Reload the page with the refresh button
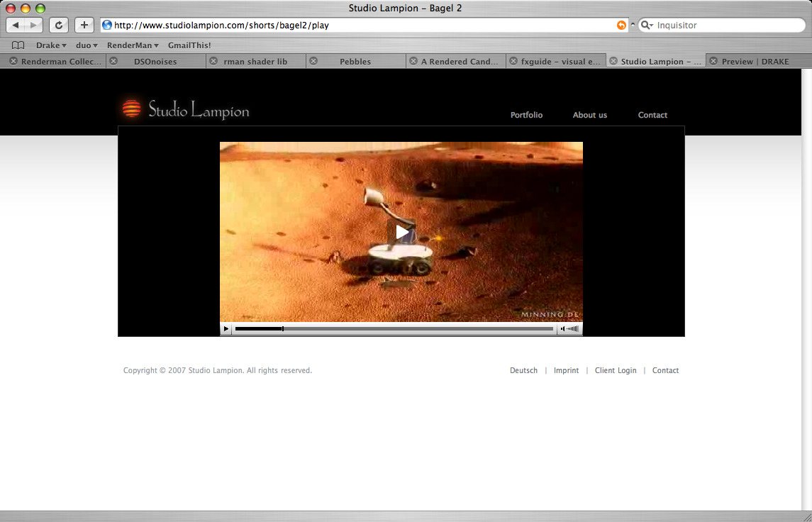 coord(59,25)
